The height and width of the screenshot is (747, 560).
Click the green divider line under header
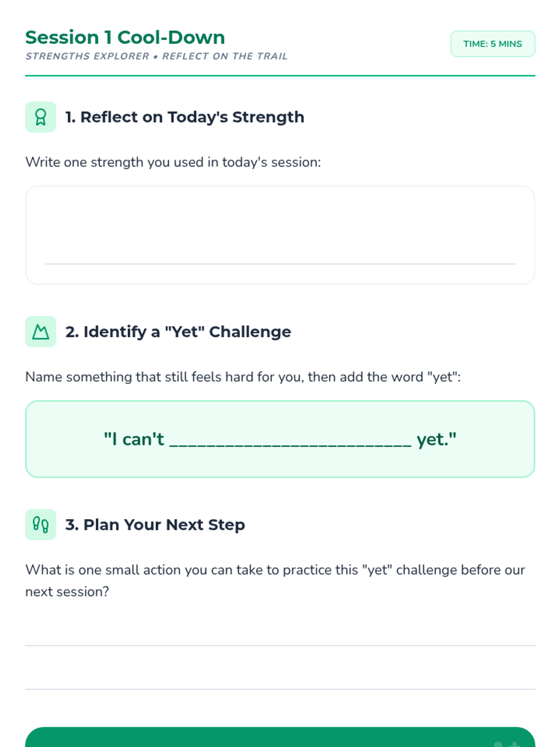point(280,75)
